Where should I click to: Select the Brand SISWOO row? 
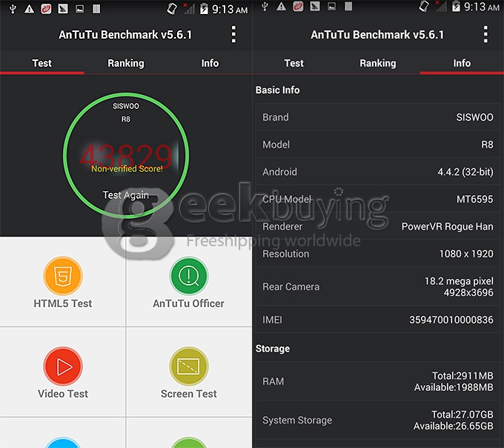[x=378, y=117]
